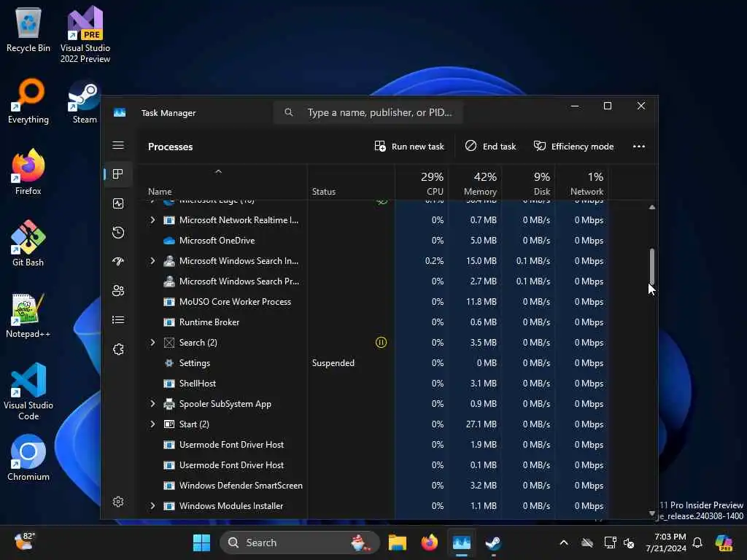The width and height of the screenshot is (747, 560).
Task: Click the suspended pause icon on Search row
Action: pyautogui.click(x=381, y=343)
